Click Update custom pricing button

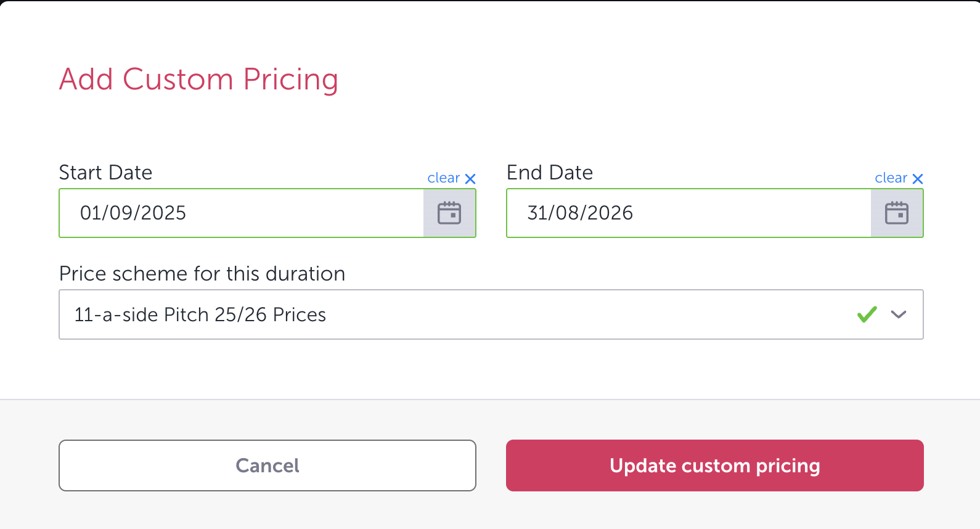coord(714,465)
